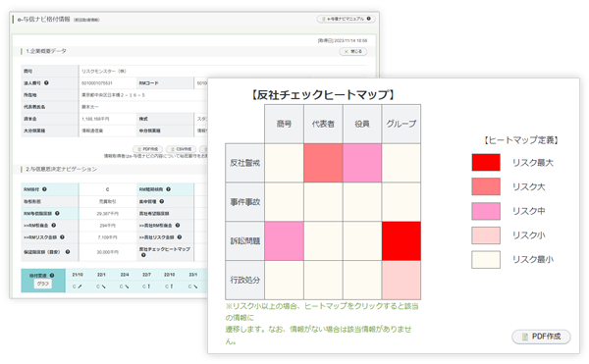The height and width of the screenshot is (364, 589).
Task: Click the リスク最大 legend swatch
Action: click(486, 163)
